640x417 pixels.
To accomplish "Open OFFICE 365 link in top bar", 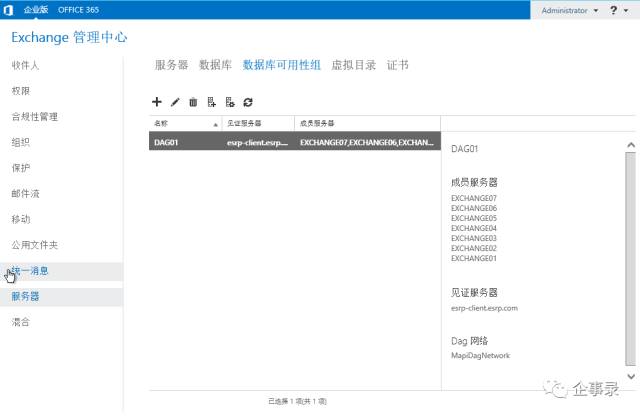I will [x=78, y=10].
